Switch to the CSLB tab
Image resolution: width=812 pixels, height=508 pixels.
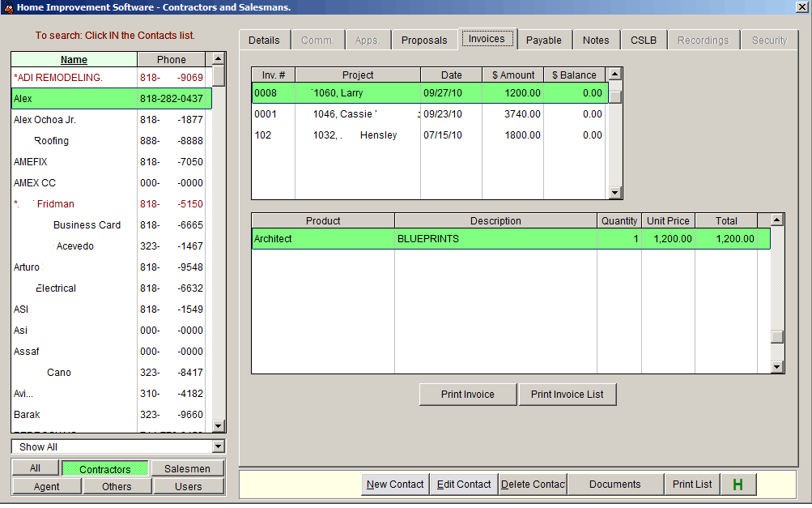(x=644, y=41)
